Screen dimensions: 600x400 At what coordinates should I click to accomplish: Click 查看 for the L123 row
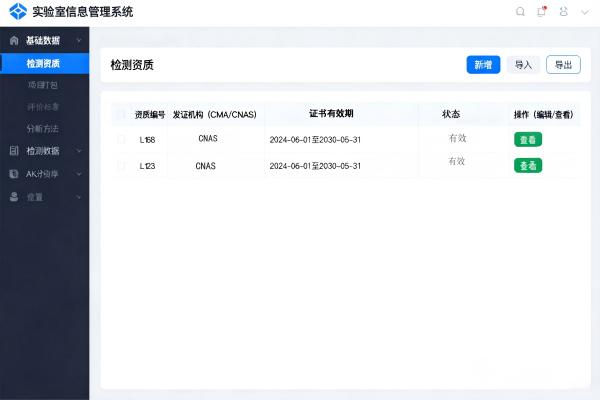coord(528,165)
